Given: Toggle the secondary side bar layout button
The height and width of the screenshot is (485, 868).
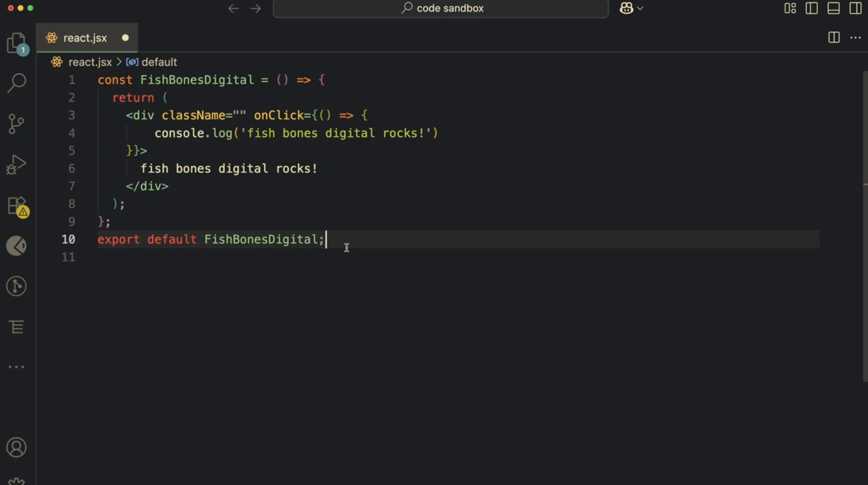Looking at the screenshot, I should point(855,8).
